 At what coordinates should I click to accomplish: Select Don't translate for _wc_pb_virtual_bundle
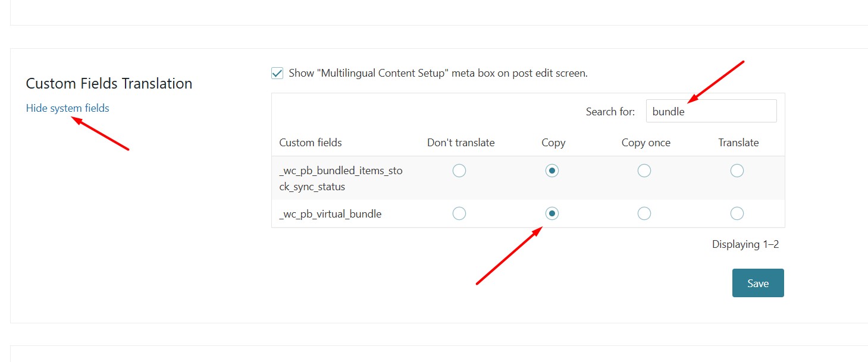pyautogui.click(x=459, y=213)
